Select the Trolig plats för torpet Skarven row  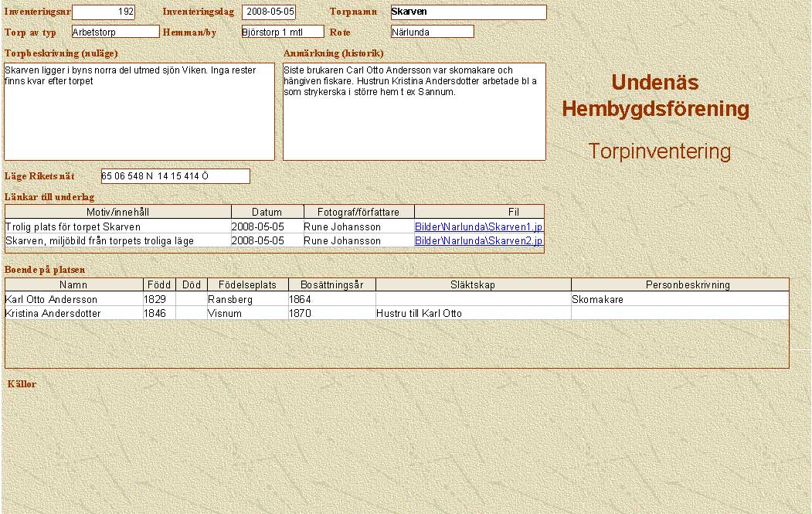pos(117,227)
